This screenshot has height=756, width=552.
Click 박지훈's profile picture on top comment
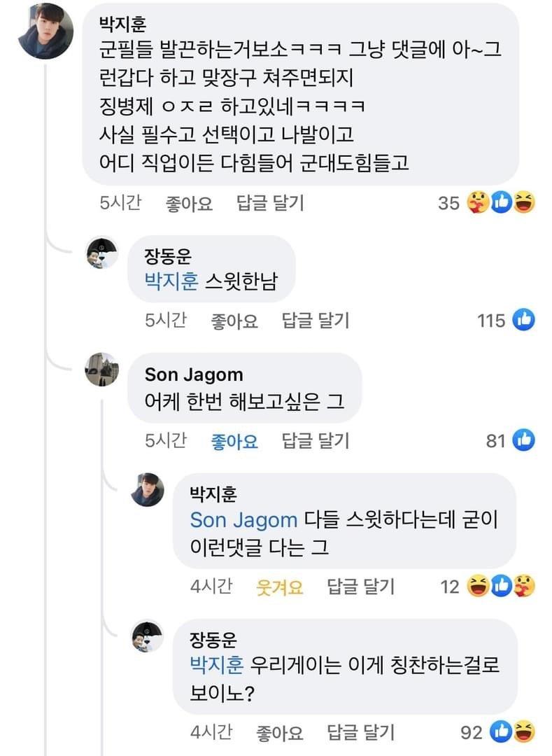(45, 31)
